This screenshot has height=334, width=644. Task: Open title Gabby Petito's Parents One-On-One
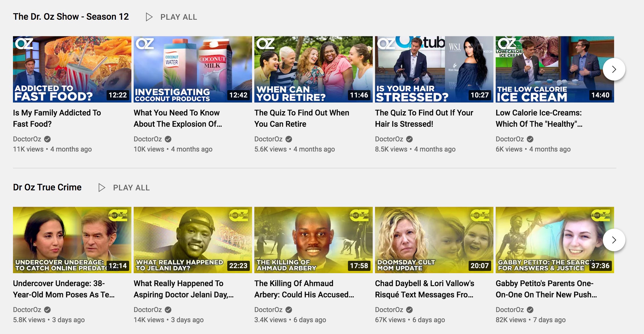pyautogui.click(x=546, y=289)
